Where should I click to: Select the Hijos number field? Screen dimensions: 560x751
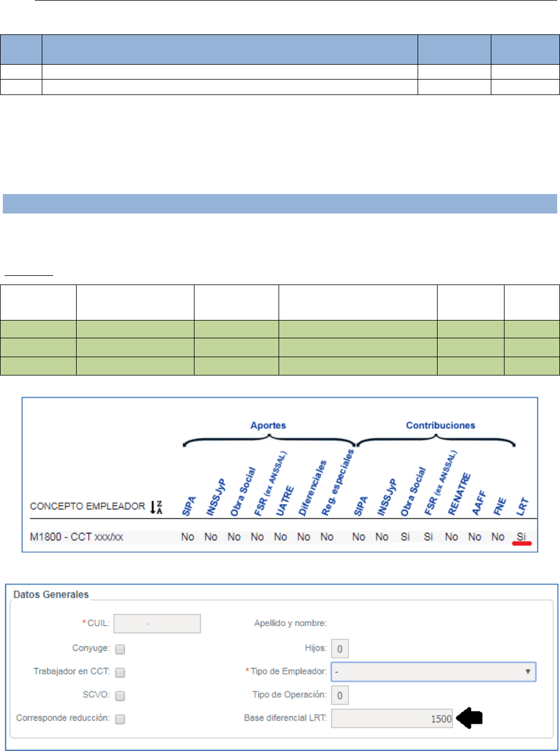pyautogui.click(x=340, y=649)
